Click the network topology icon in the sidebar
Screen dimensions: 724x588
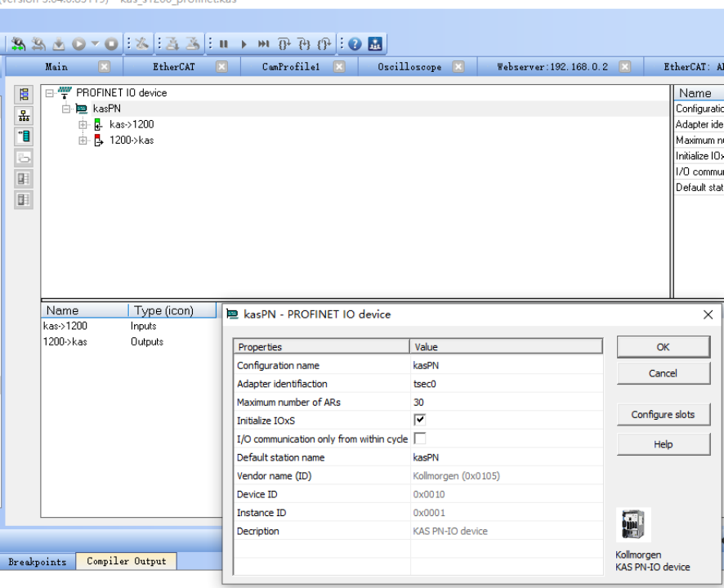25,115
